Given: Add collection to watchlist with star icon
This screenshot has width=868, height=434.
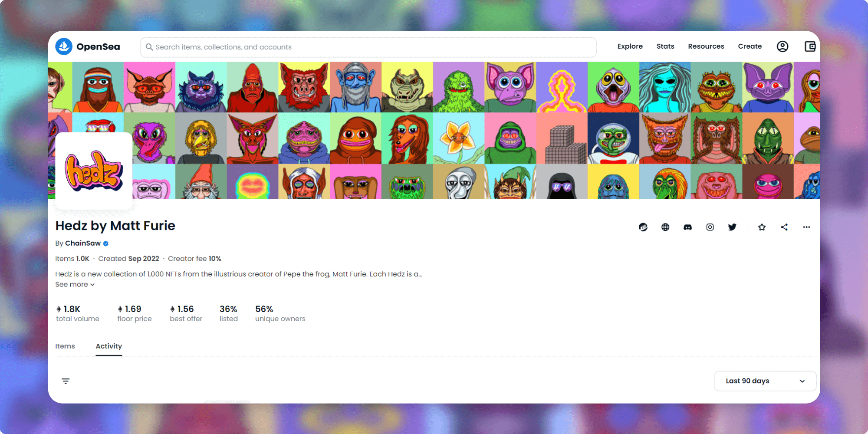Looking at the screenshot, I should click(762, 227).
